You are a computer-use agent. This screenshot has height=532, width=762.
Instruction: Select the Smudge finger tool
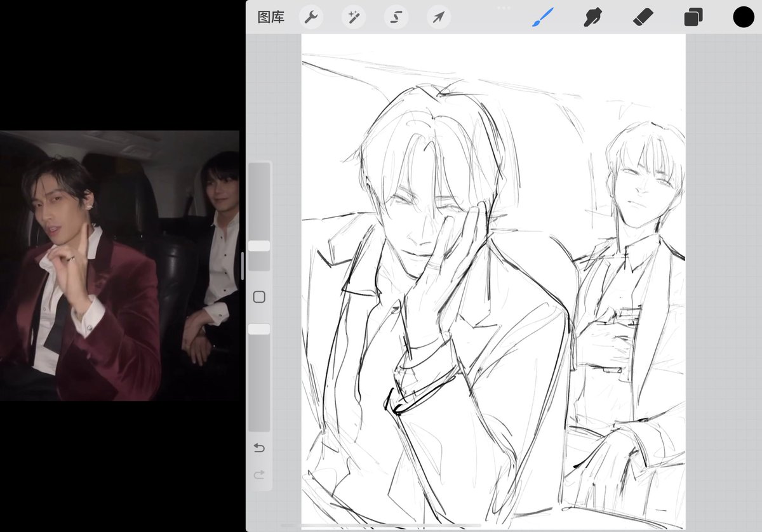(x=592, y=17)
